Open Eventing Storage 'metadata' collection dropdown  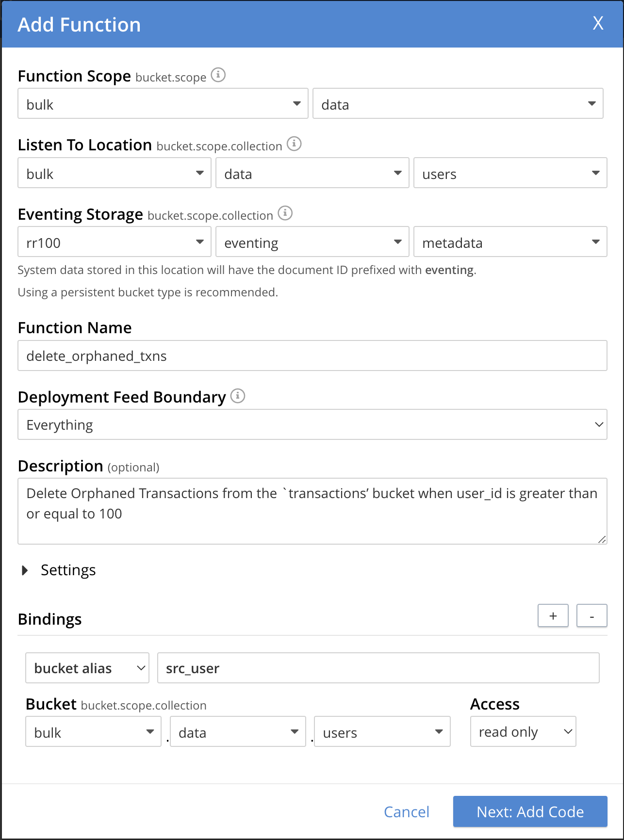click(510, 242)
